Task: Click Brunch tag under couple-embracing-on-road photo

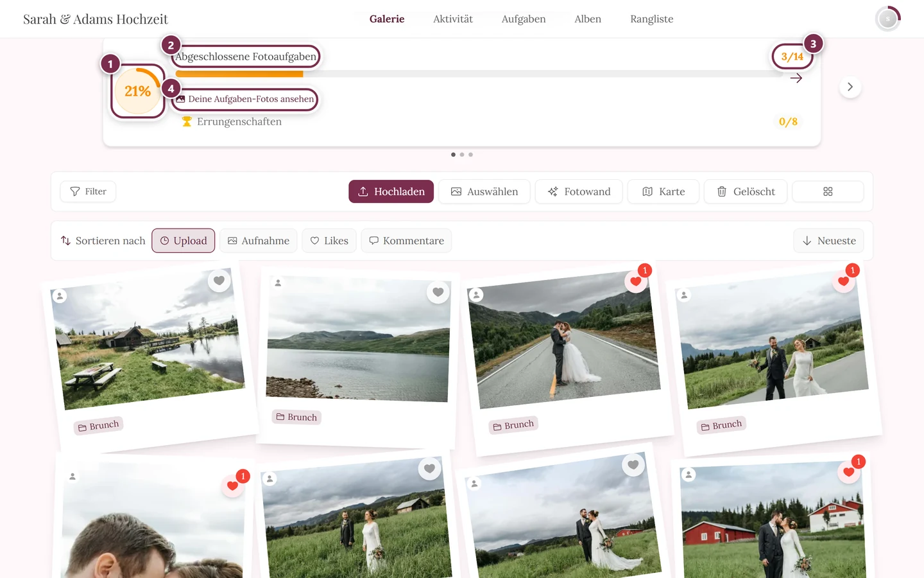Action: (513, 425)
